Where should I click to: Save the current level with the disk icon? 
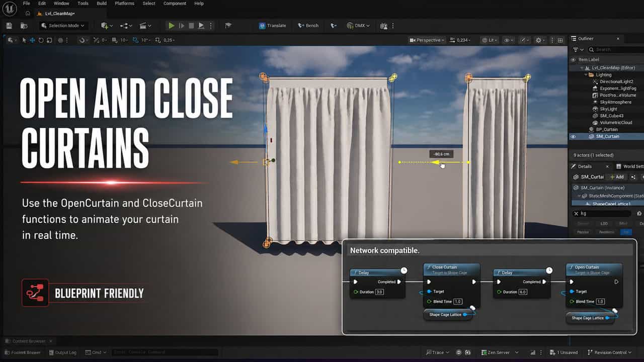[x=9, y=26]
